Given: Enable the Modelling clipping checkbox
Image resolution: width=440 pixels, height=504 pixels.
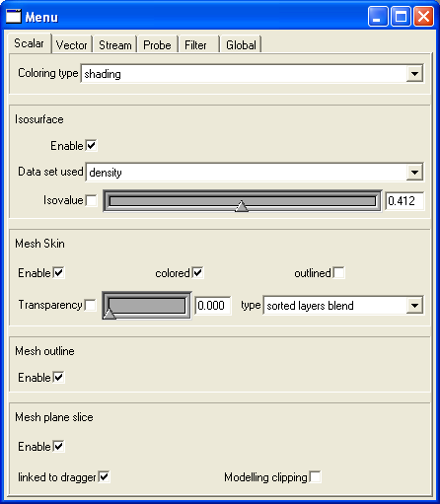Looking at the screenshot, I should (315, 476).
